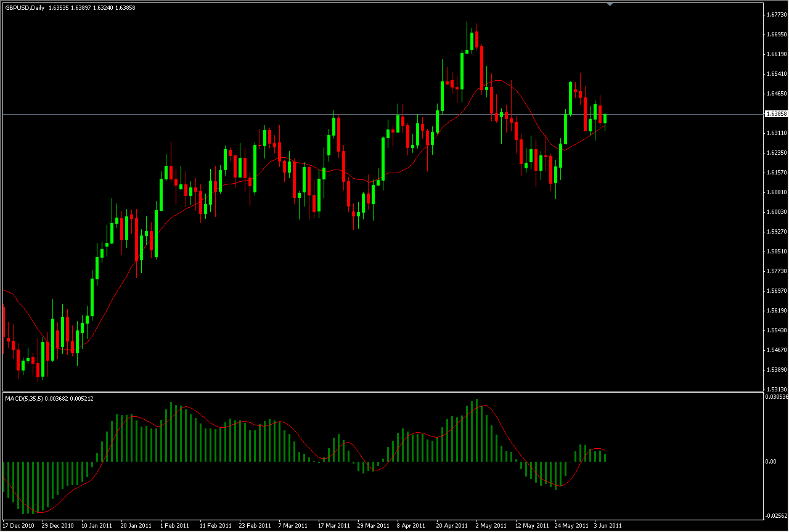
Task: Click the 1.53130 label at bottom of price scale
Action: click(x=775, y=388)
